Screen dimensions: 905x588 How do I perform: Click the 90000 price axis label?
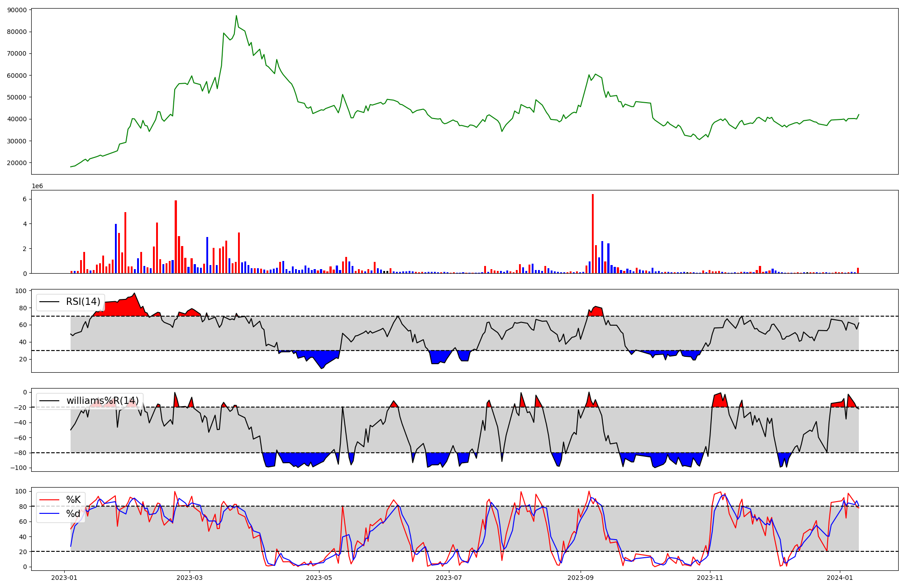[17, 10]
